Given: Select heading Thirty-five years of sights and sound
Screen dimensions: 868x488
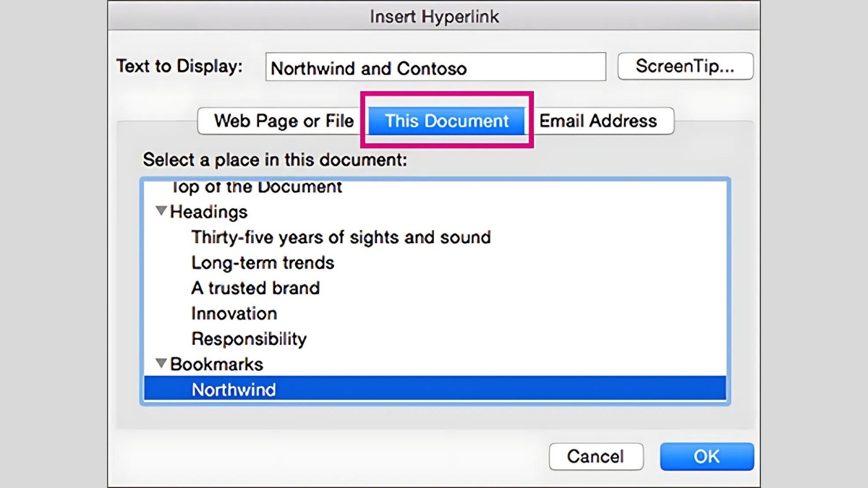Looking at the screenshot, I should pos(341,237).
